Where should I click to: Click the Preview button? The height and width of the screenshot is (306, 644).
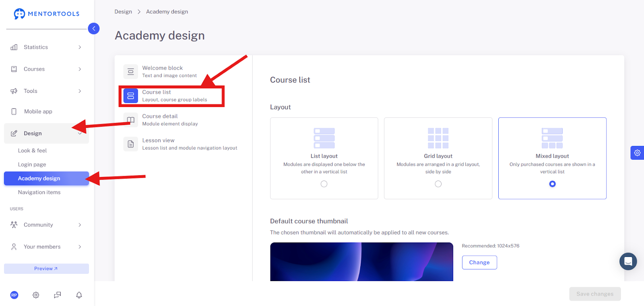46,269
